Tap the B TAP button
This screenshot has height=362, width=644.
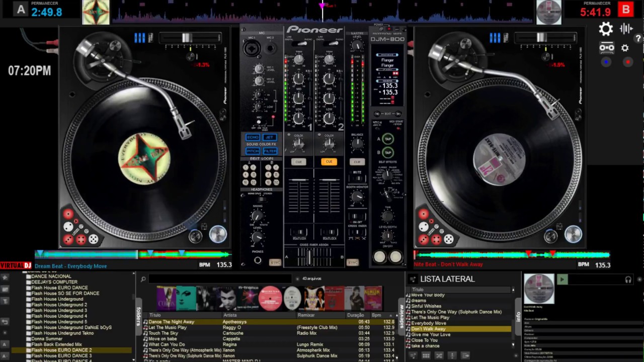pos(387,152)
